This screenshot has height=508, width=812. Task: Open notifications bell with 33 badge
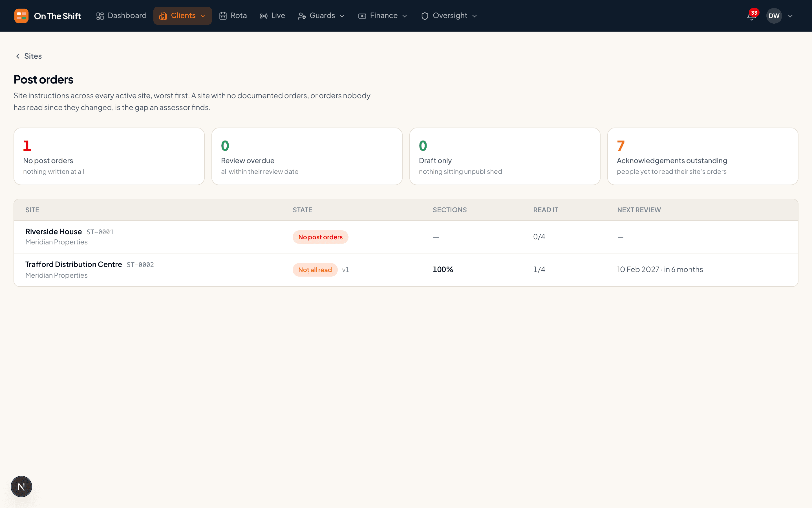pyautogui.click(x=752, y=16)
